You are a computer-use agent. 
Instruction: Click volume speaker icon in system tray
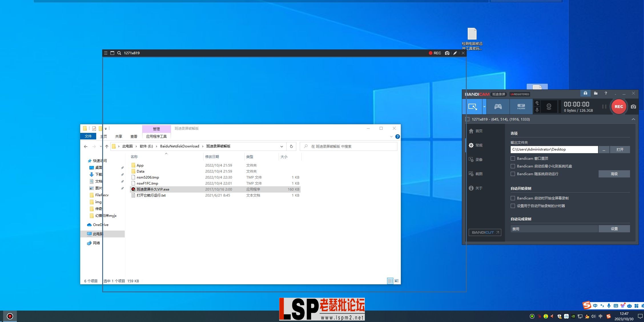(593, 316)
